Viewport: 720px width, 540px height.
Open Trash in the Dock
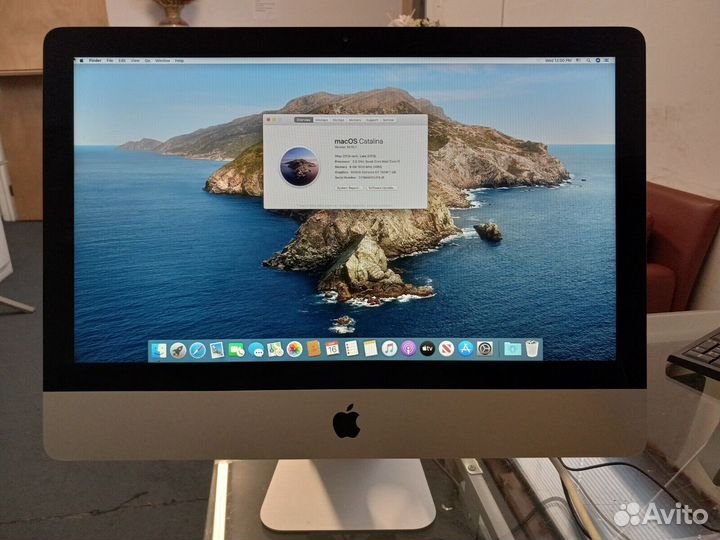click(x=532, y=349)
